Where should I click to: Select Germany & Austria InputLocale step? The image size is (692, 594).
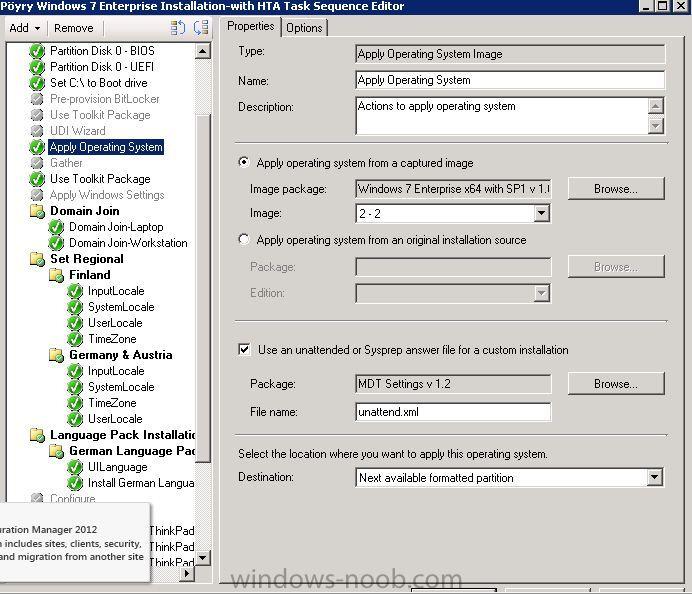116,371
